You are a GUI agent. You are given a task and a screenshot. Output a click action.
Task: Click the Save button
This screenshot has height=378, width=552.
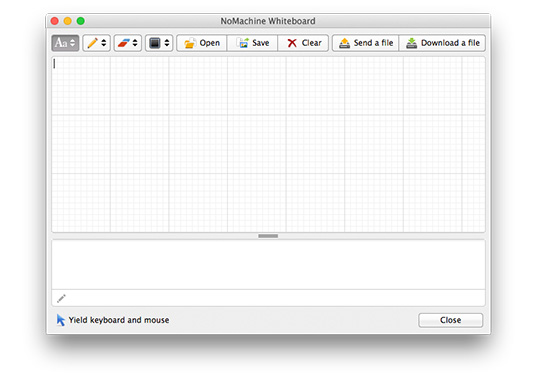[252, 43]
